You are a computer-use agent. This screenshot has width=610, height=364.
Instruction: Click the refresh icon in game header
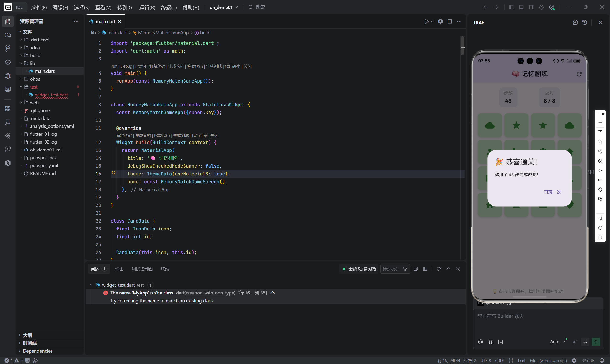pyautogui.click(x=579, y=74)
